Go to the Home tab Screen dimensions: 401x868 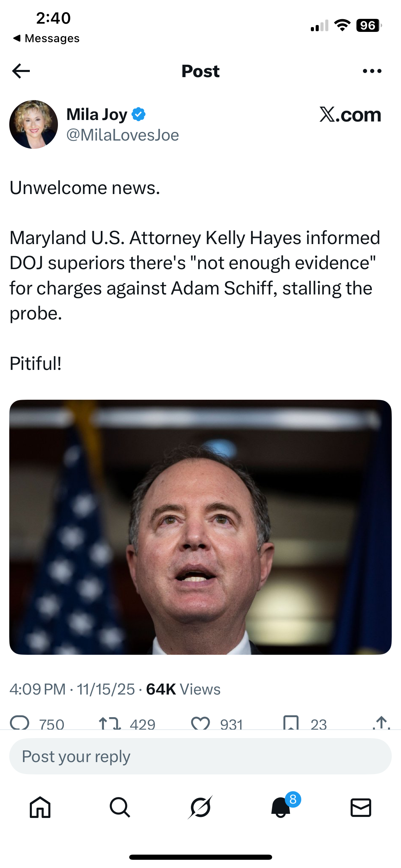[40, 807]
